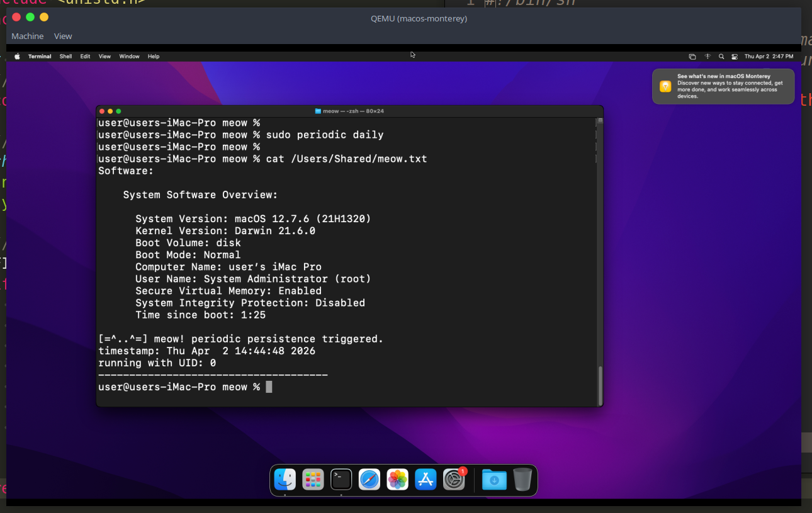Viewport: 812px width, 513px height.
Task: Open Terminal's Help menu
Action: (x=153, y=56)
